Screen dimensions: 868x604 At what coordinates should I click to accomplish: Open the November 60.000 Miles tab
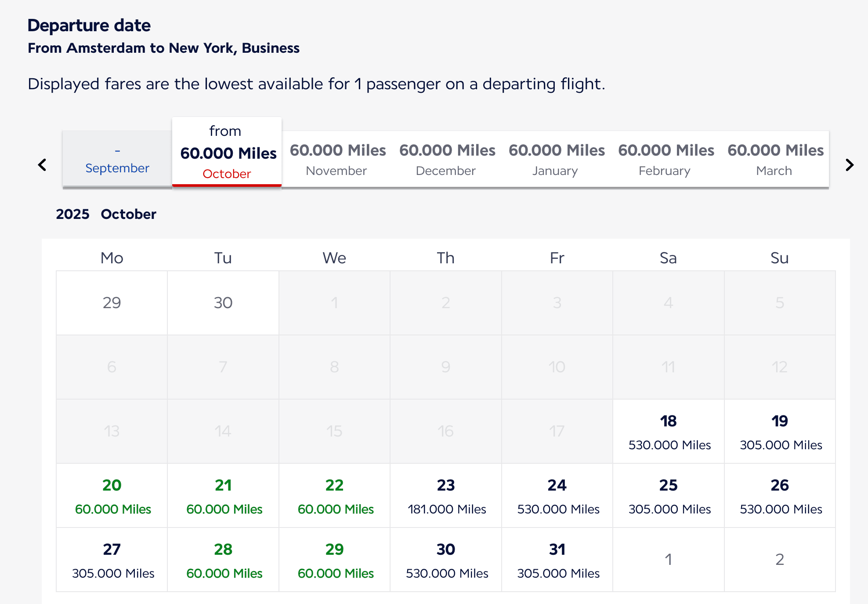coord(337,160)
